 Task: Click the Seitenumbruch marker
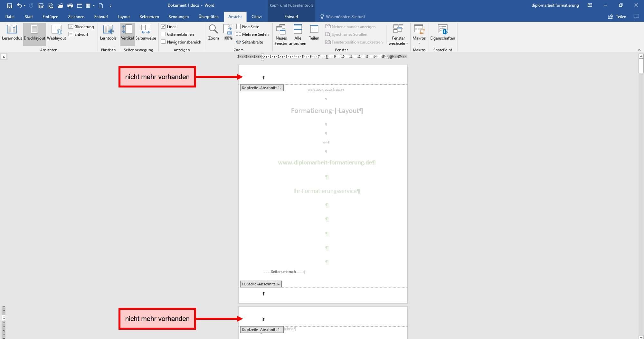tap(284, 272)
